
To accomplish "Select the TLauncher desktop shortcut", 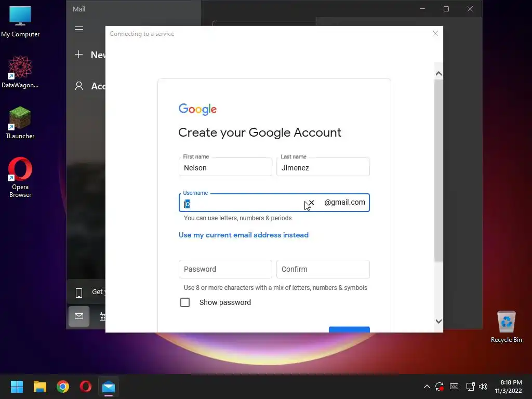I will coord(20,123).
